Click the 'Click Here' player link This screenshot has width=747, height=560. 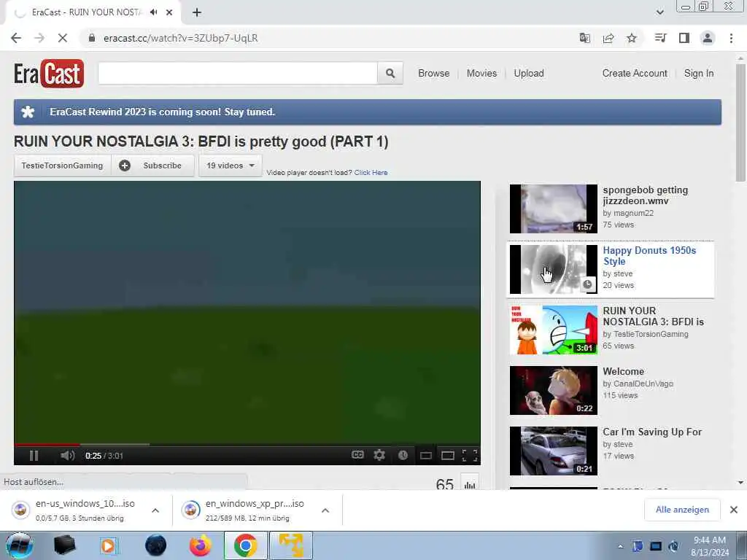click(371, 172)
